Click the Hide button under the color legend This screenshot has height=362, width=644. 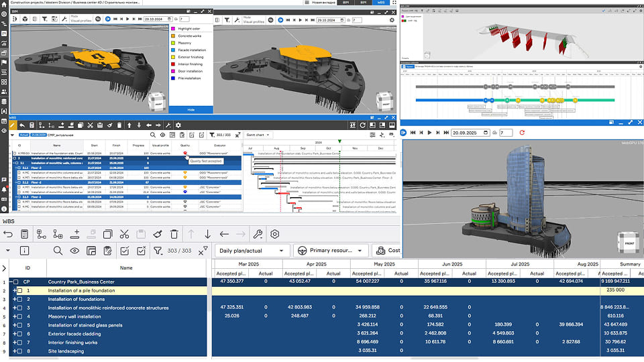click(191, 109)
